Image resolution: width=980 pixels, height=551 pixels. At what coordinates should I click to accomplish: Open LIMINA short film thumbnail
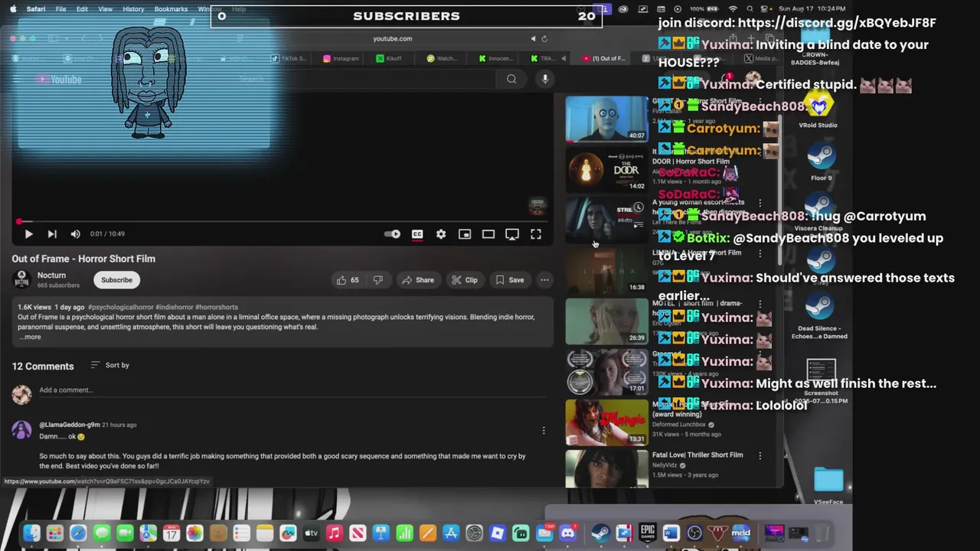[606, 271]
